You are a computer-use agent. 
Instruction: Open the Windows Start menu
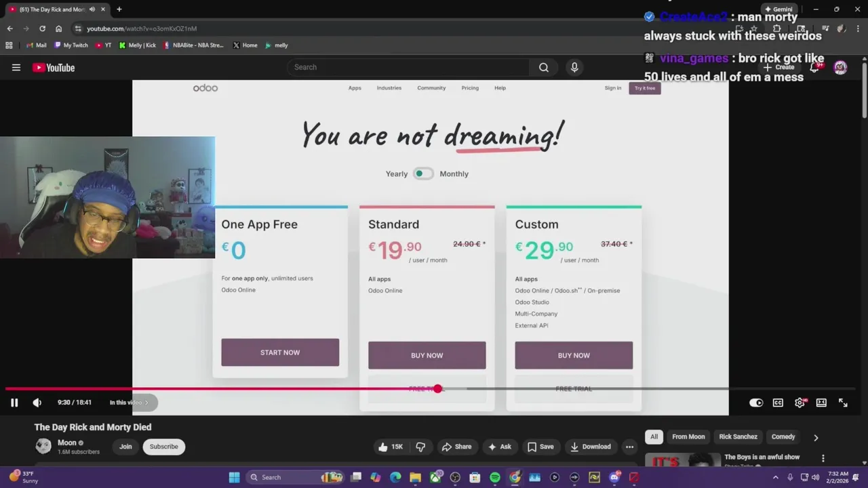click(234, 477)
